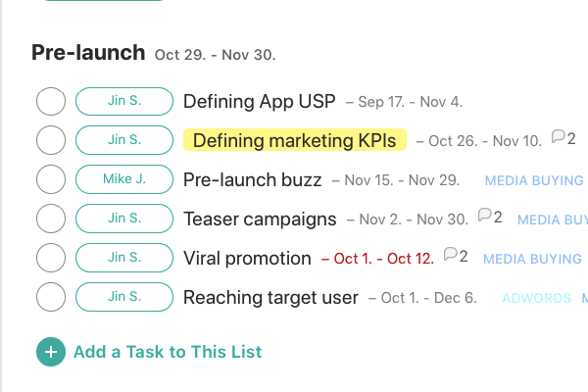Screen dimensions: 588x392
Task: Open the highlighted Defining marketing KPIs task
Action: point(295,140)
